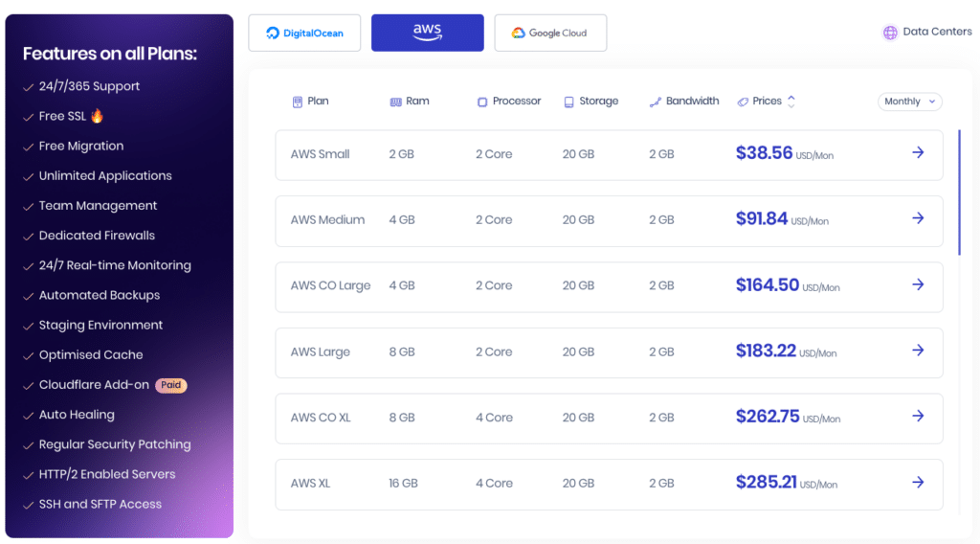
Task: Click the 24/7 Real-time Monitoring feature text
Action: point(115,265)
